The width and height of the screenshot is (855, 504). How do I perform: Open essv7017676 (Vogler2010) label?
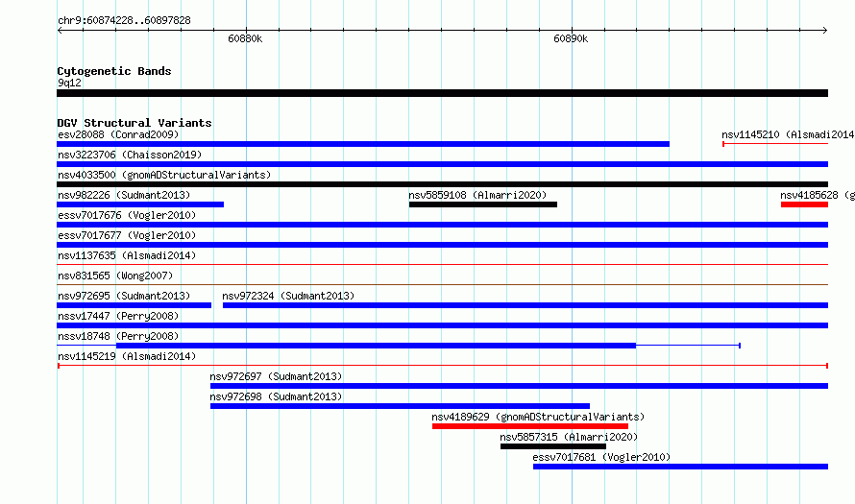pos(127,215)
